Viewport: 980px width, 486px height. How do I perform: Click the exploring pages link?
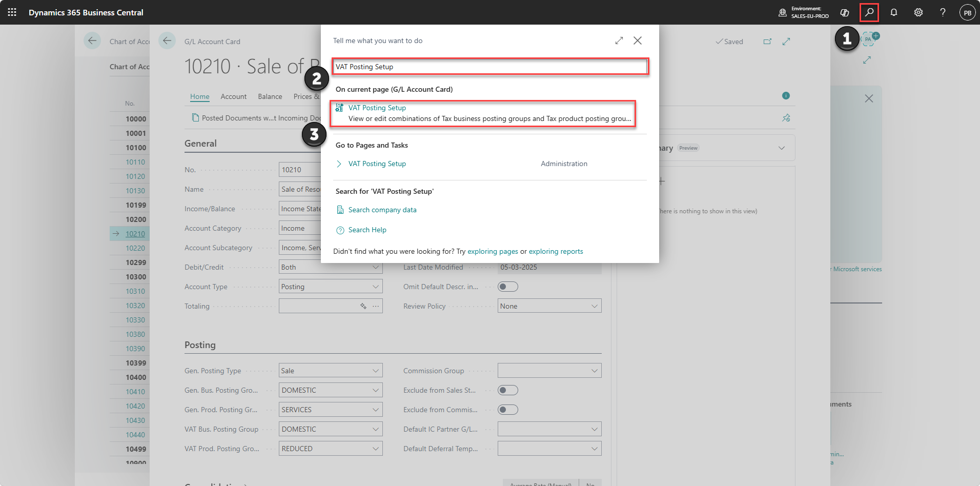493,251
